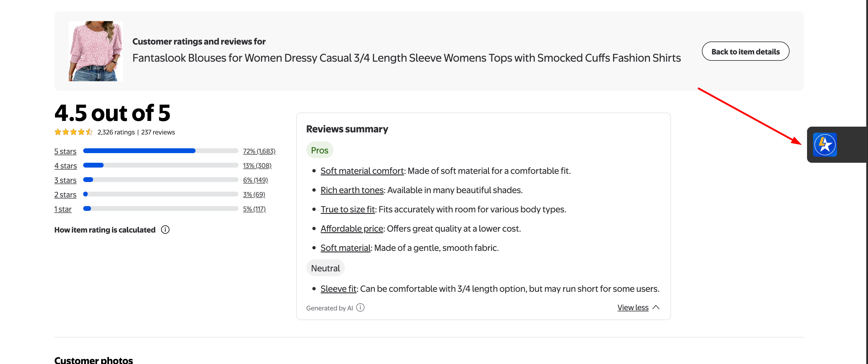This screenshot has height=364, width=868.
Task: Click the blue star lightning extension icon
Action: pos(824,145)
